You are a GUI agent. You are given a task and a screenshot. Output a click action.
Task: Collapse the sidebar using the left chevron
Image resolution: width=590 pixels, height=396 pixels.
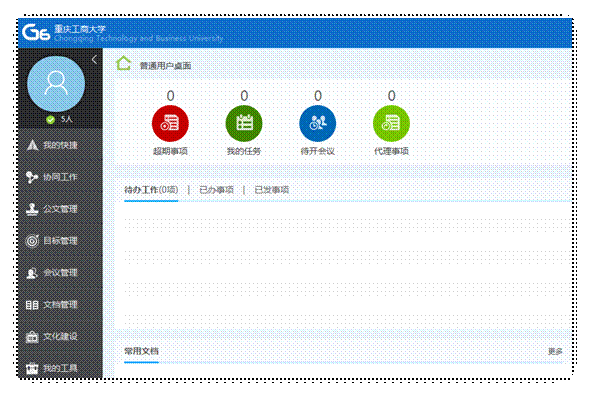point(94,59)
